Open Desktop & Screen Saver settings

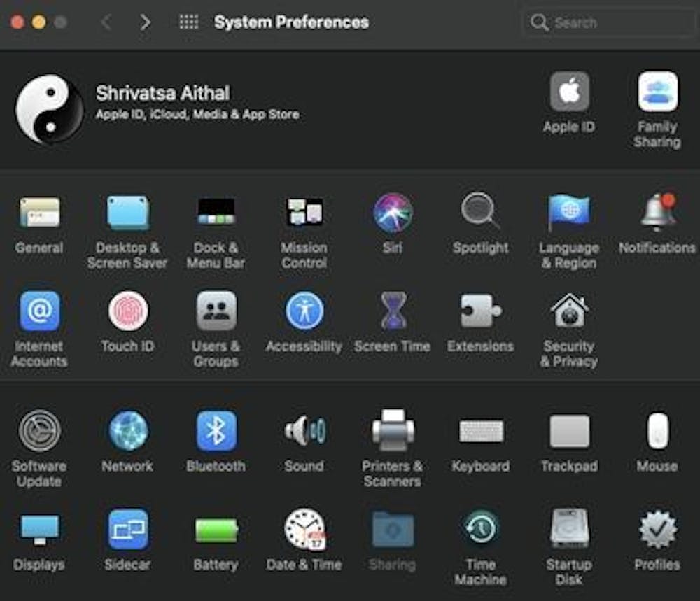(x=127, y=213)
